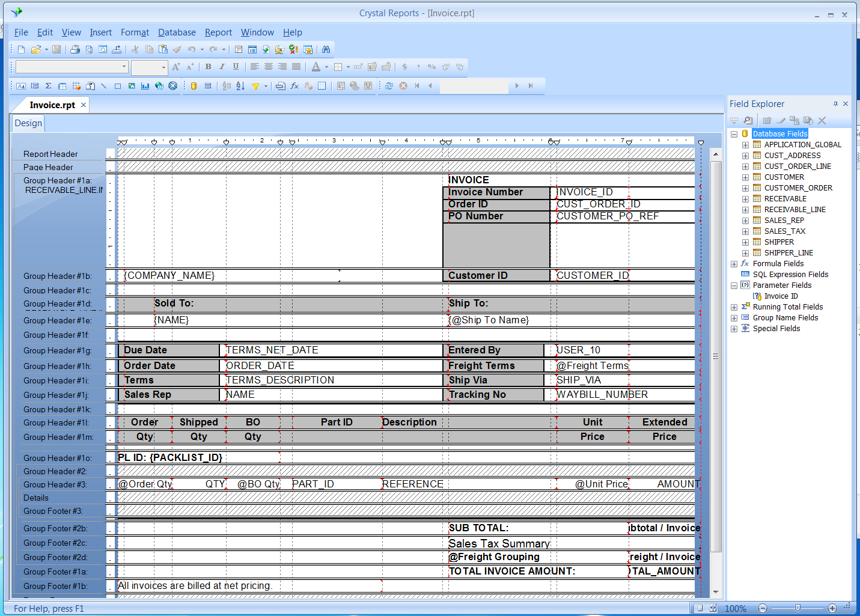Screen dimensions: 860x616
Task: Select the Page Header section label
Action: coord(48,168)
